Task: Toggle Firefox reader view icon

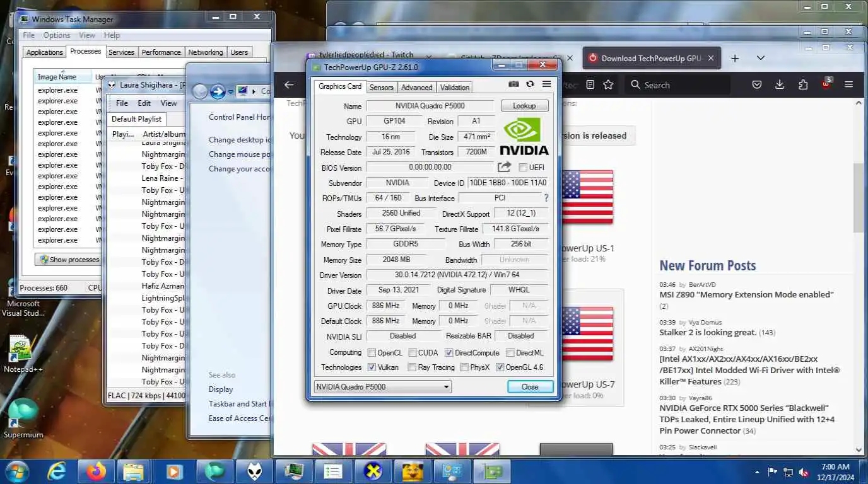Action: point(590,85)
